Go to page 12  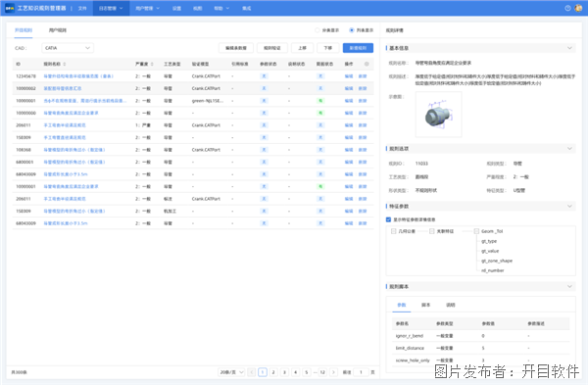pyautogui.click(x=322, y=372)
